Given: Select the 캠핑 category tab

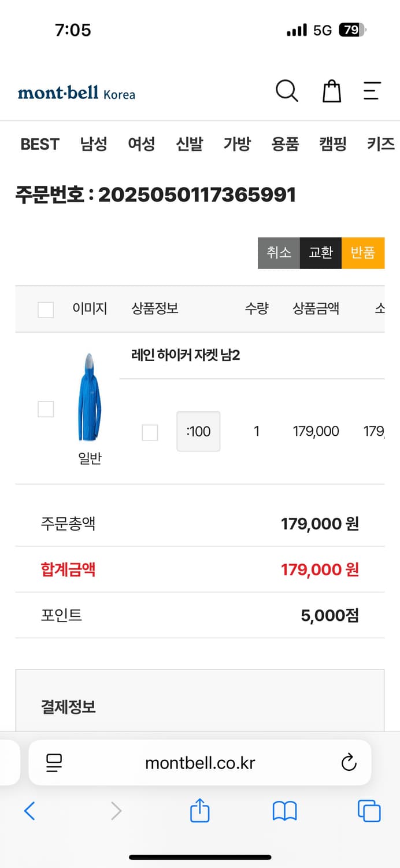Looking at the screenshot, I should point(331,145).
